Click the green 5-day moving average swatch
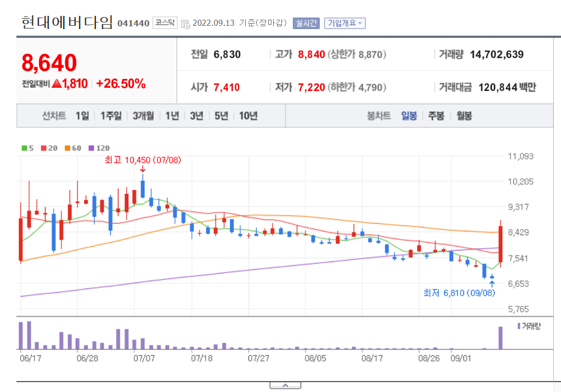The height and width of the screenshot is (392, 561). pos(24,148)
